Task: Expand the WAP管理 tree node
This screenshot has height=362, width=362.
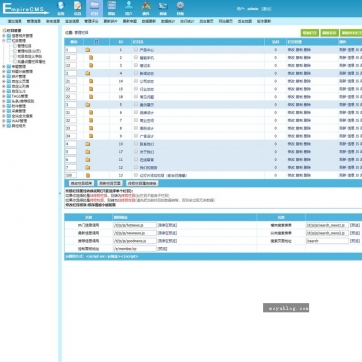Action: click(x=4, y=121)
